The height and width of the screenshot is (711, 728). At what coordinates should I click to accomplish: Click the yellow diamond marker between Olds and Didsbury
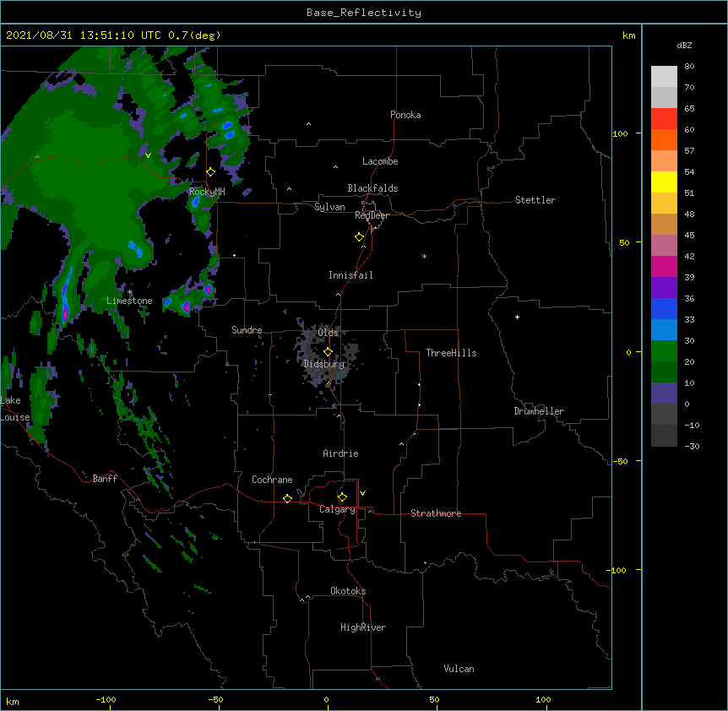(x=328, y=352)
